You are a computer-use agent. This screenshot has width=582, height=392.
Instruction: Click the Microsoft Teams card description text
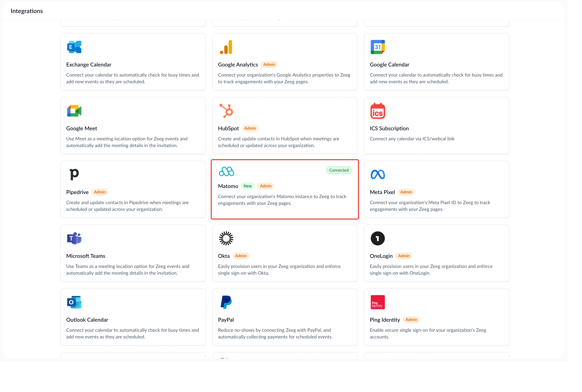pyautogui.click(x=128, y=269)
